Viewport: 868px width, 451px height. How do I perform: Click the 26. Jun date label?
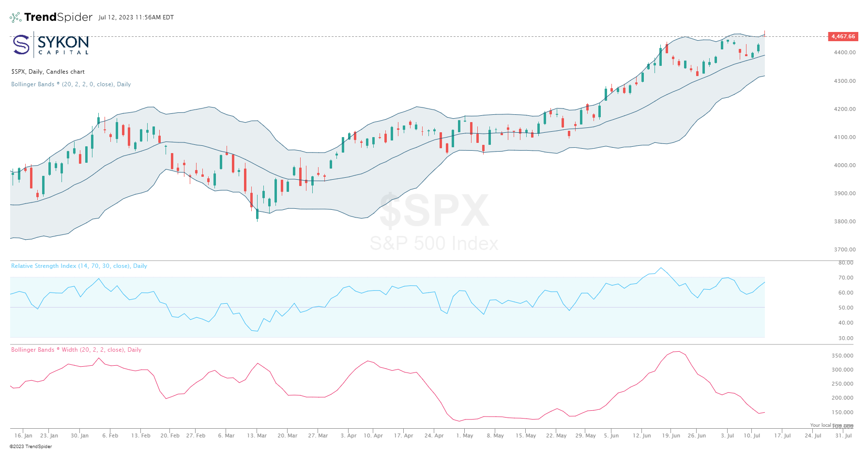pos(697,435)
